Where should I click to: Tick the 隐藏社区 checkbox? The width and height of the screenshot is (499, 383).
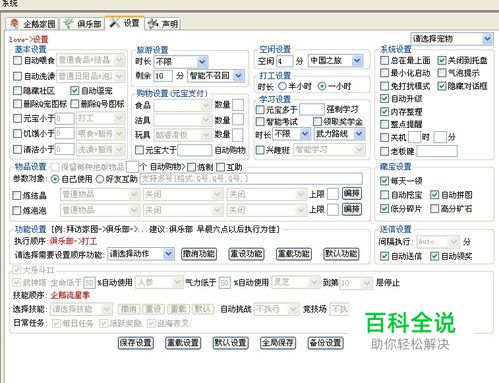tap(17, 91)
